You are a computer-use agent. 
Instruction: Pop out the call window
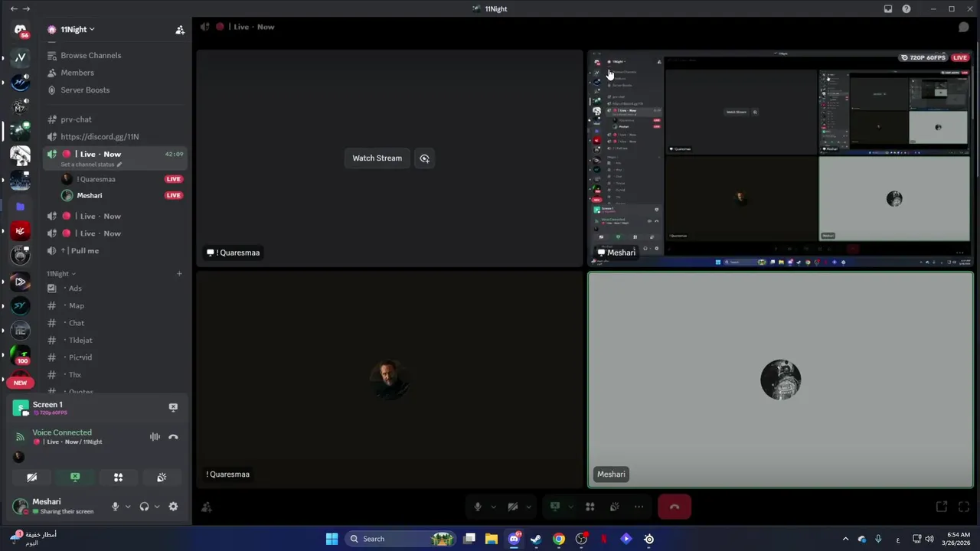pos(942,507)
